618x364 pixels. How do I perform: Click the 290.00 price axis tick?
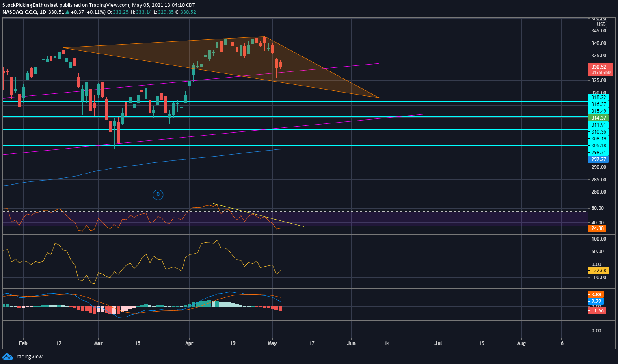tap(599, 167)
